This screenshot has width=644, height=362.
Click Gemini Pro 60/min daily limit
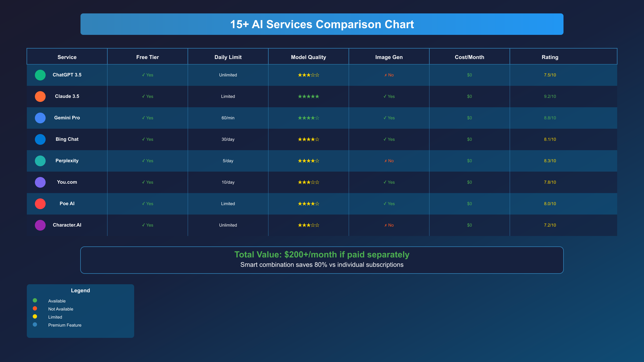pyautogui.click(x=228, y=118)
